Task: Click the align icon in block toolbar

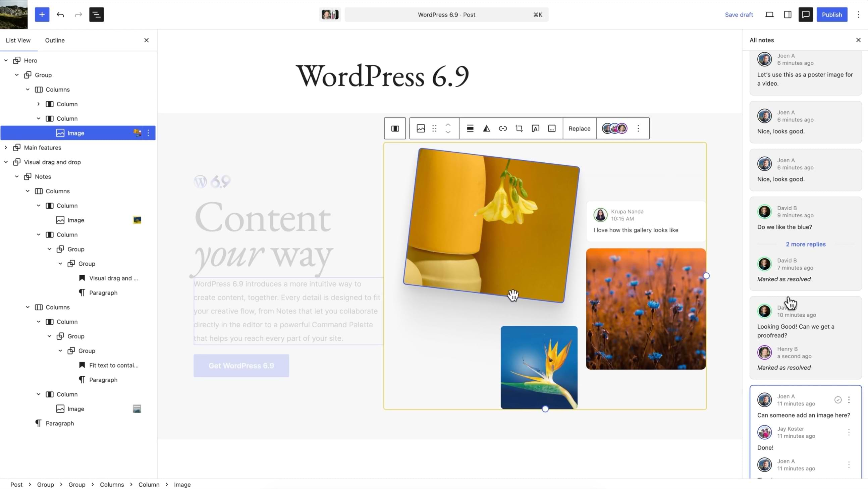Action: 470,128
